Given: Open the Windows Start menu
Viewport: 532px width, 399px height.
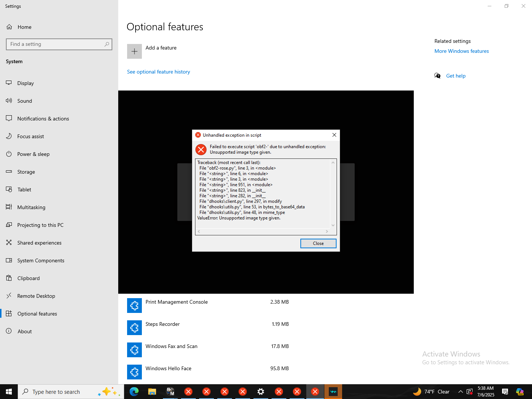Looking at the screenshot, I should [x=9, y=392].
